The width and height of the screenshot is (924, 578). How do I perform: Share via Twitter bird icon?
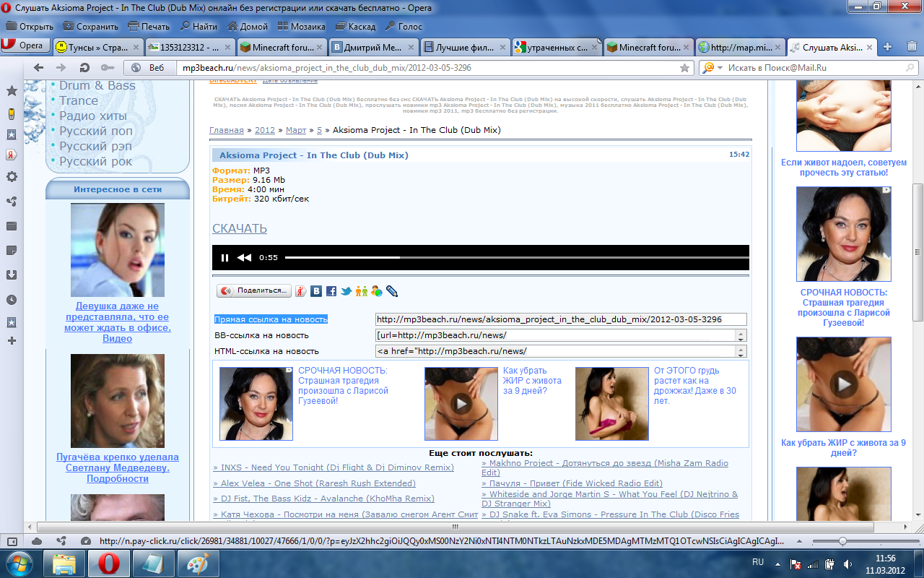pos(346,291)
